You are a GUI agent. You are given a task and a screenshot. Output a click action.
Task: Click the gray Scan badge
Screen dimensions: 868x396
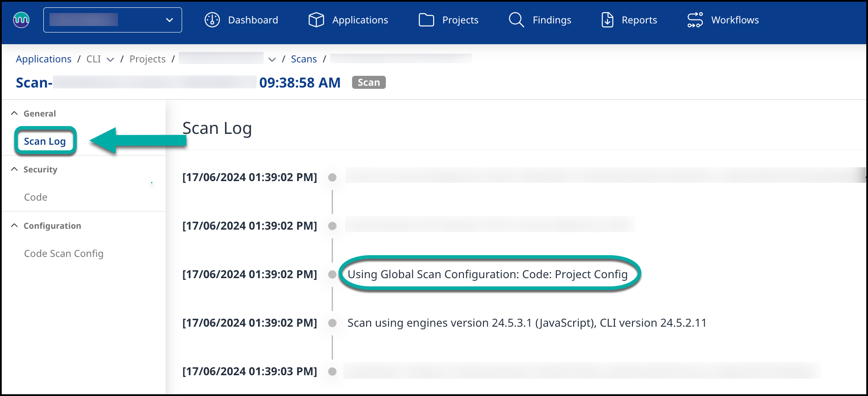369,82
